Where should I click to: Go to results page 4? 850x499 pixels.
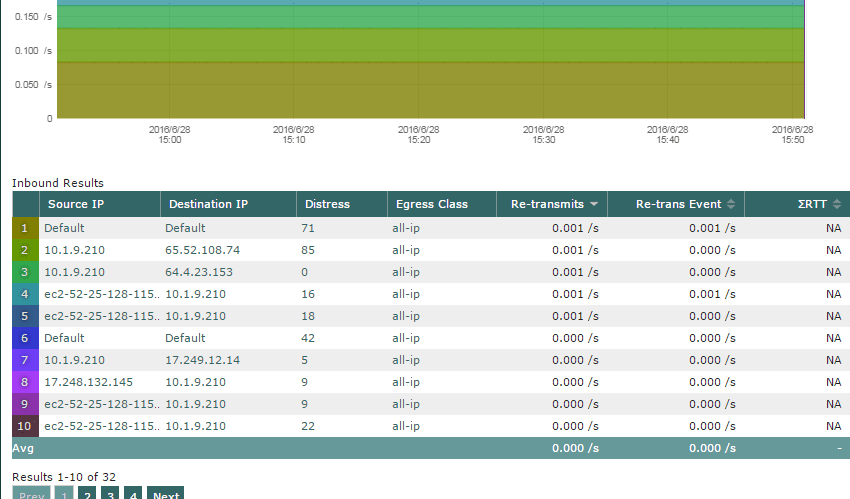click(133, 494)
